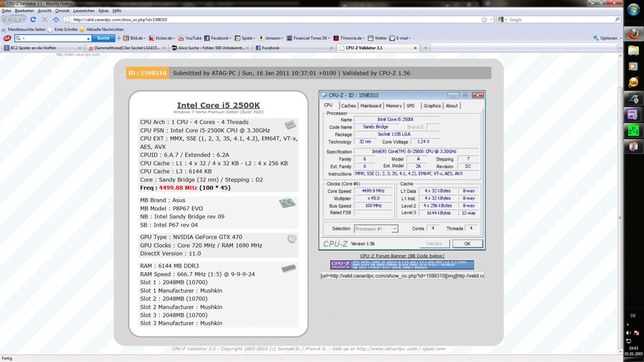Click the green Prime95 taskbar icon
644x362 pixels.
click(x=633, y=131)
